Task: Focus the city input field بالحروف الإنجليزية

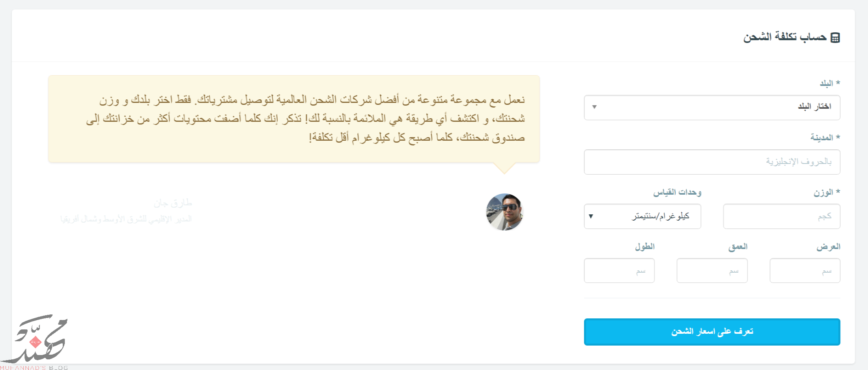Action: pyautogui.click(x=712, y=162)
